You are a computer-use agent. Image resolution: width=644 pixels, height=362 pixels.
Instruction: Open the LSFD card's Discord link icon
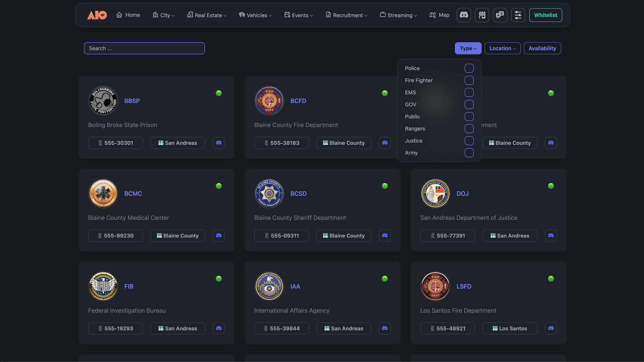tap(551, 328)
